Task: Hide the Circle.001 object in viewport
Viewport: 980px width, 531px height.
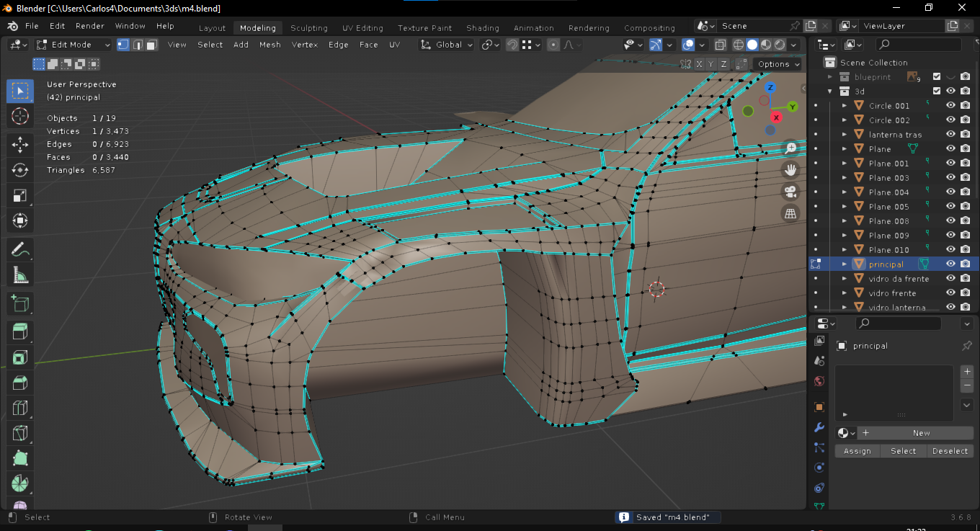Action: coord(950,105)
